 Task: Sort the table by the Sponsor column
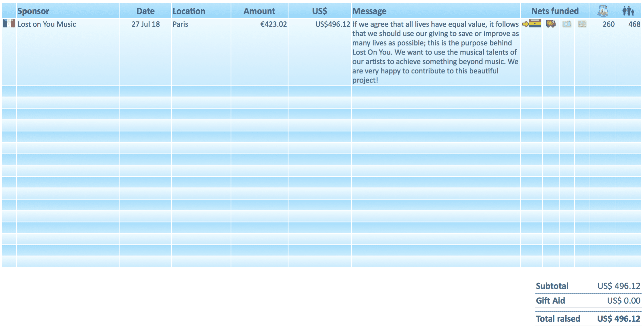[x=33, y=11]
